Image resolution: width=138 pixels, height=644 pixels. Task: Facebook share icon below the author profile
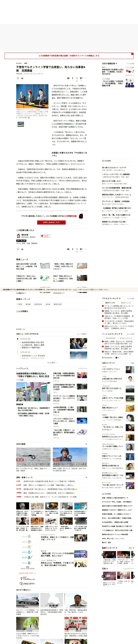[73, 249]
